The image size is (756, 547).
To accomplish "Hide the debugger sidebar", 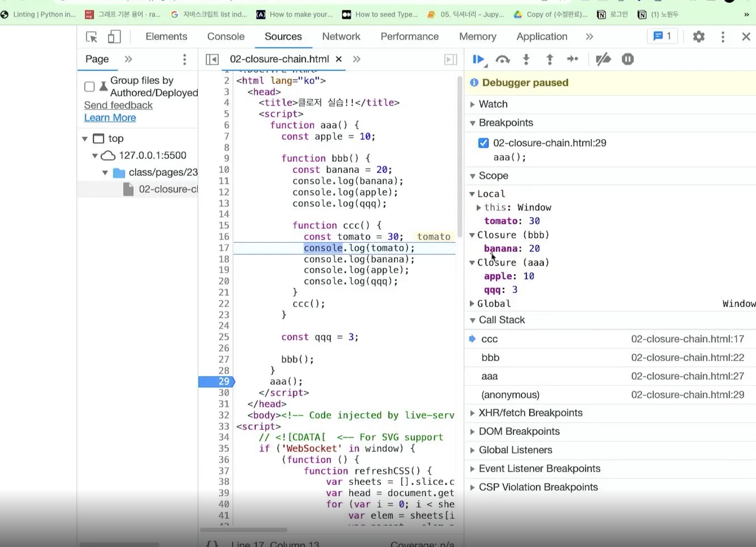I will click(x=450, y=60).
